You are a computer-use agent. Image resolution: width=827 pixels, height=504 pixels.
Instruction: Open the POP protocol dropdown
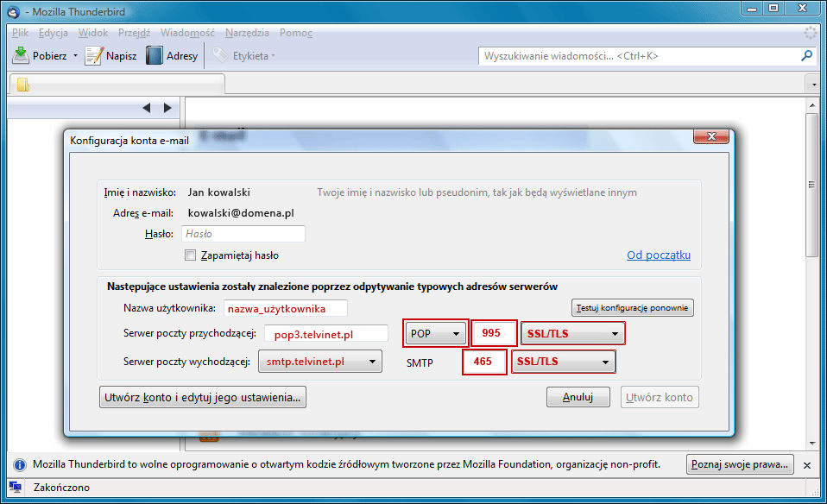click(x=435, y=334)
